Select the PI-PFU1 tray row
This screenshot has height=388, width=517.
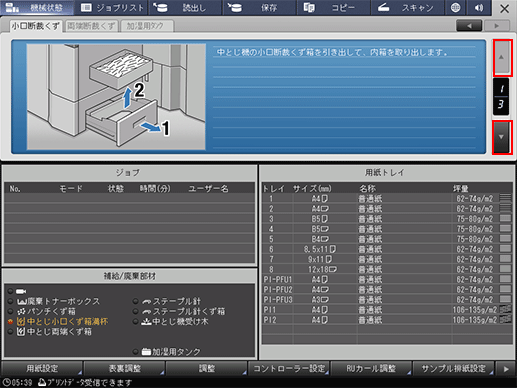point(387,279)
